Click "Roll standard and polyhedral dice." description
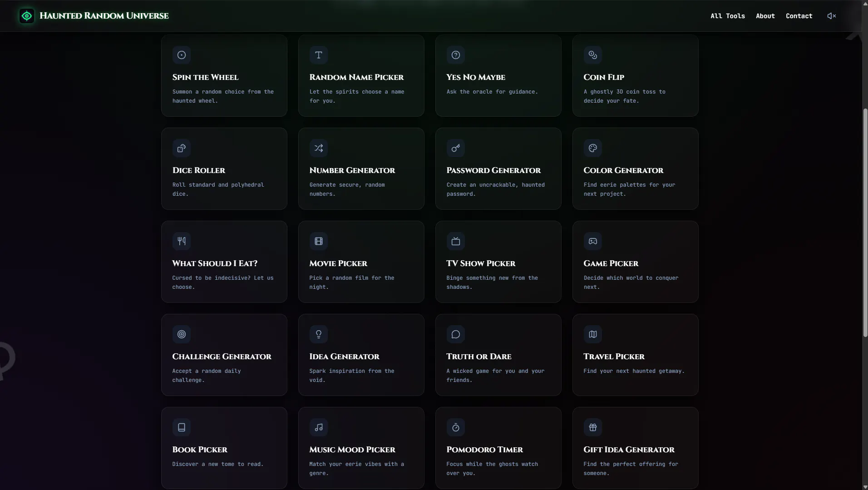Screen dimensions: 868x490 [x=218, y=189]
